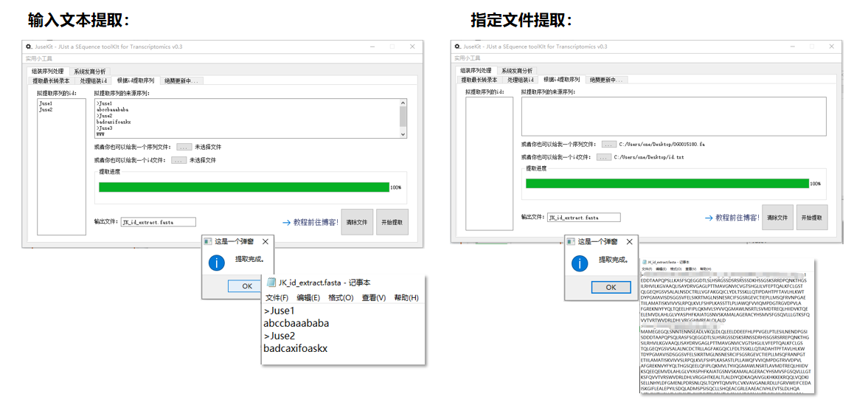The height and width of the screenshot is (408, 868).
Task: Click the JuseKit gear icon in left window title bar
Action: (29, 46)
